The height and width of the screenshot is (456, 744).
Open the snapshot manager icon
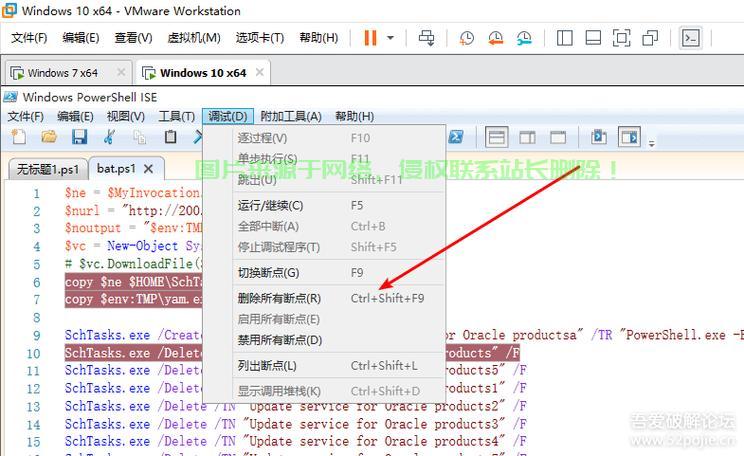pyautogui.click(x=524, y=37)
